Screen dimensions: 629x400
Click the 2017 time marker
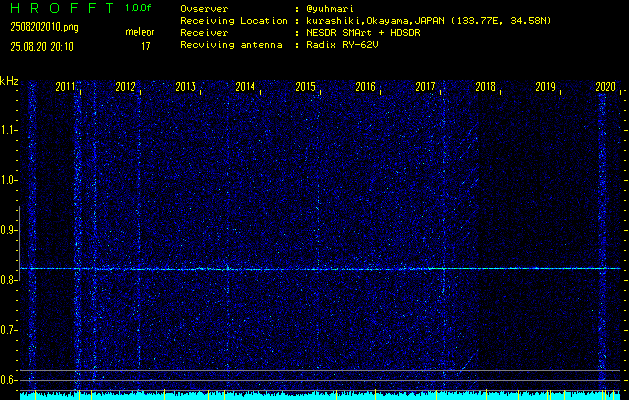pos(425,87)
